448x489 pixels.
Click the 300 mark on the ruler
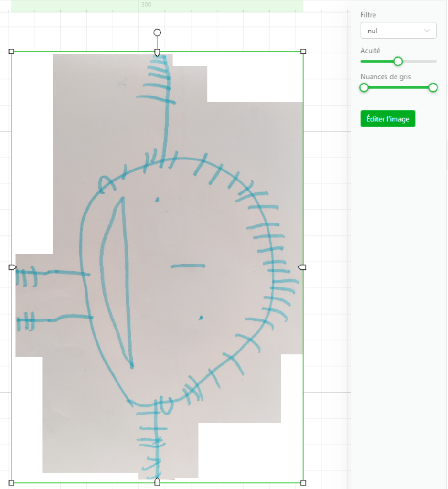click(x=146, y=5)
